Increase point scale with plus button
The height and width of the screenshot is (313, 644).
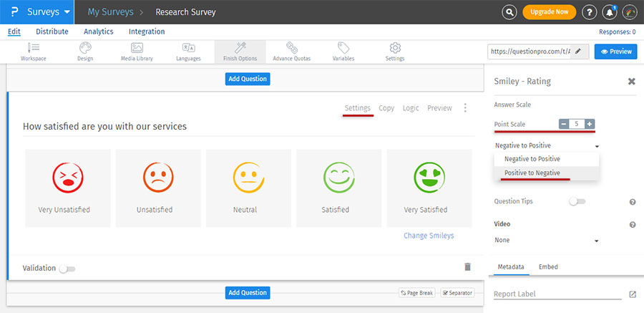point(590,124)
